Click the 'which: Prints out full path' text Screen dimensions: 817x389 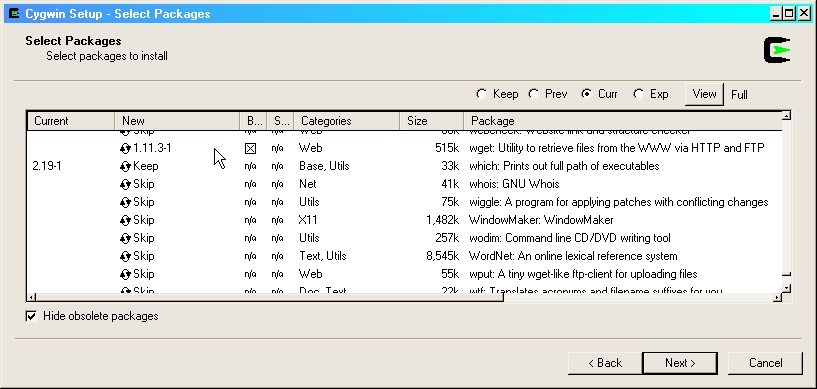(564, 166)
